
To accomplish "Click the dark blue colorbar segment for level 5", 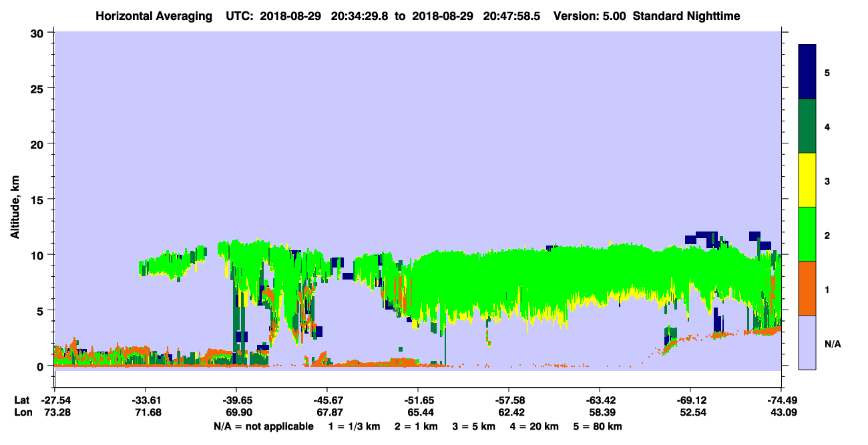I will click(807, 72).
